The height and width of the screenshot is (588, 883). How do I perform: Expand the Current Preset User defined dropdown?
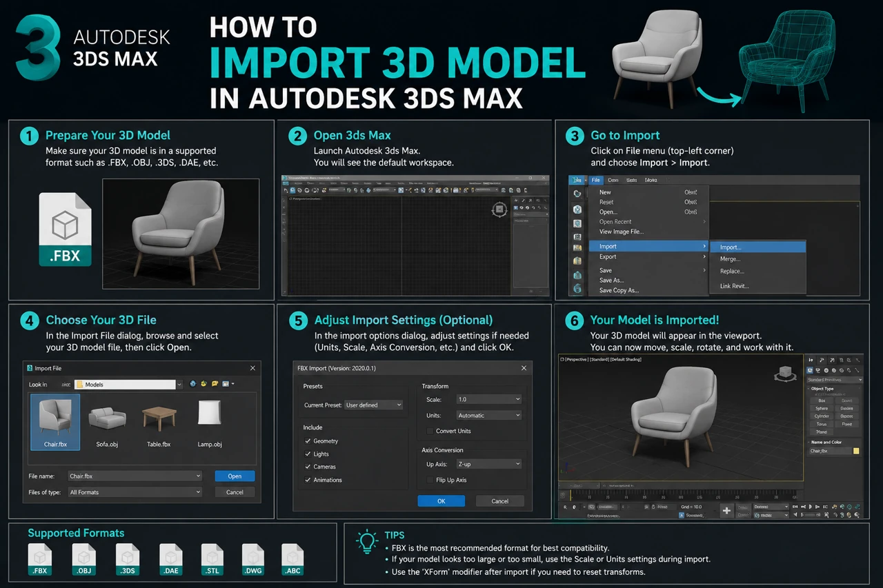point(373,405)
